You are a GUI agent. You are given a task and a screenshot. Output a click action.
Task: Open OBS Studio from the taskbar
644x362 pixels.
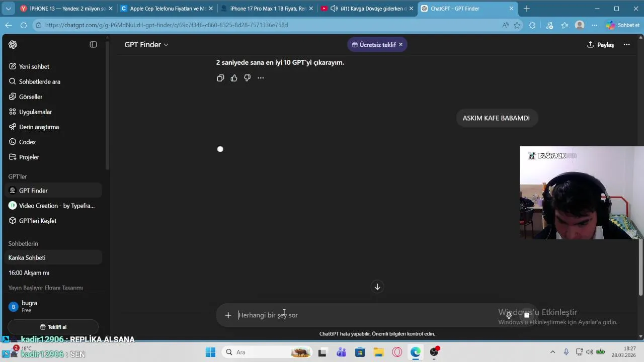434,352
